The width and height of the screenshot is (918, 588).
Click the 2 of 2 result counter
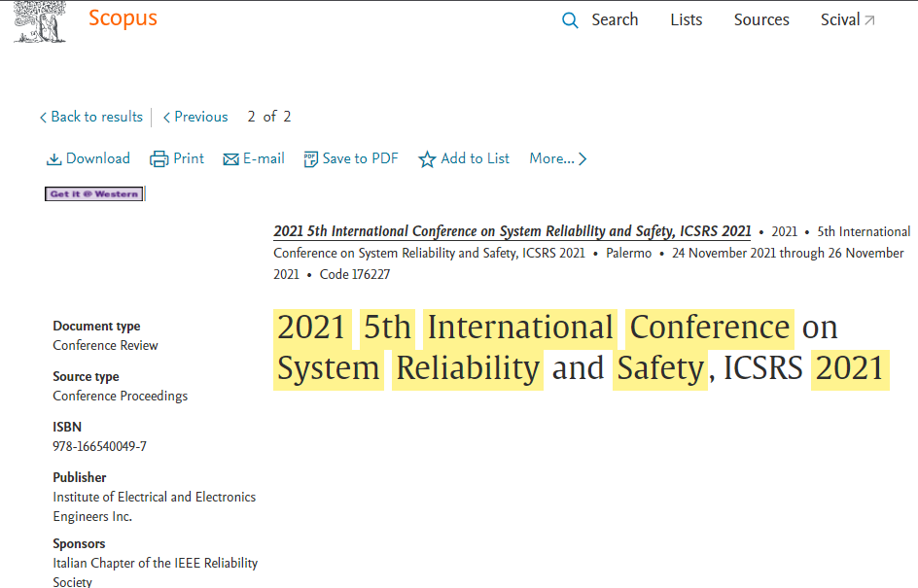tap(268, 117)
